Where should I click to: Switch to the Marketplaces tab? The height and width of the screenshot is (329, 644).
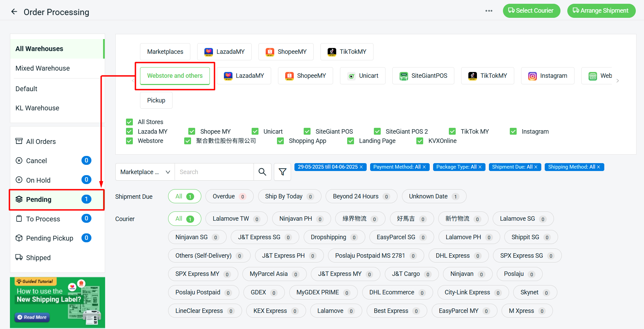pos(165,51)
